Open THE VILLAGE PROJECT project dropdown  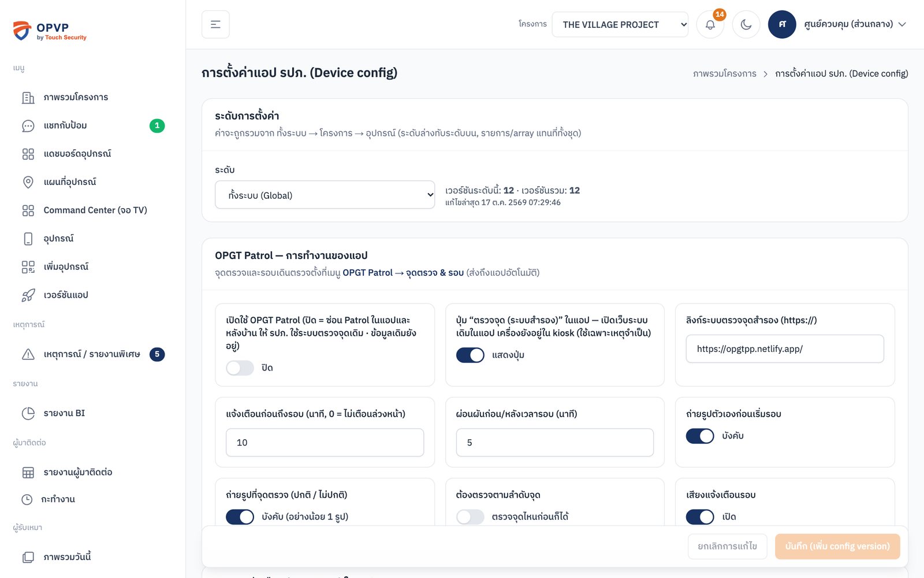tap(620, 24)
